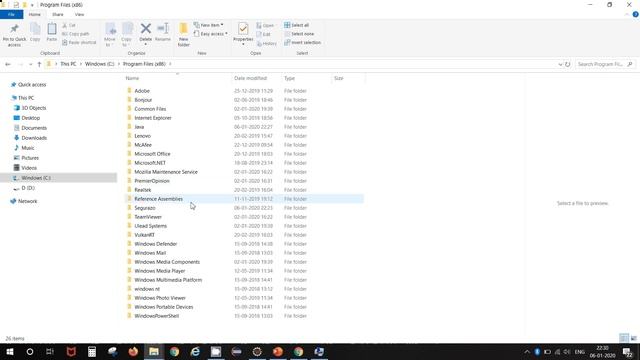Open Calculator from the taskbar

pos(92,351)
